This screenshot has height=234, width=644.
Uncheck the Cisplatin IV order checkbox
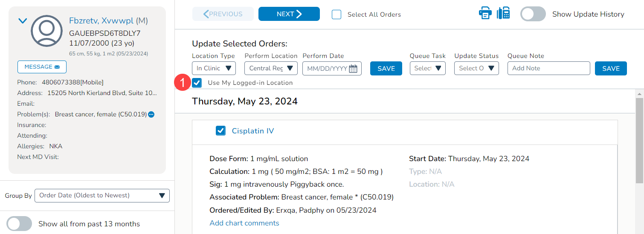[220, 131]
